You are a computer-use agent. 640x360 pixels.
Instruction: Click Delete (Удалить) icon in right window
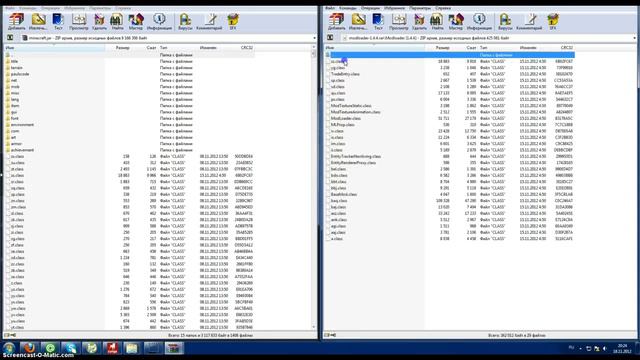pyautogui.click(x=419, y=21)
